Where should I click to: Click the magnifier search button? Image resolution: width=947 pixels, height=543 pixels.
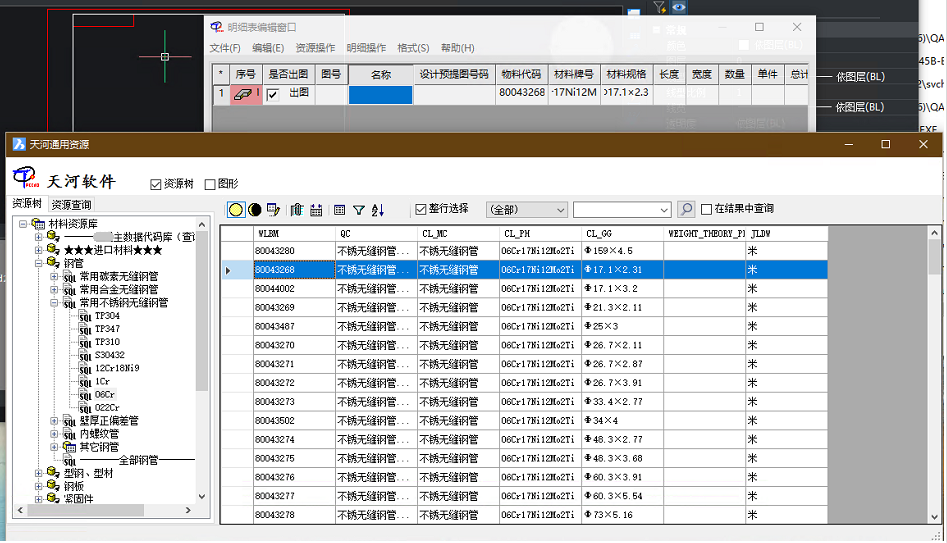tap(686, 209)
